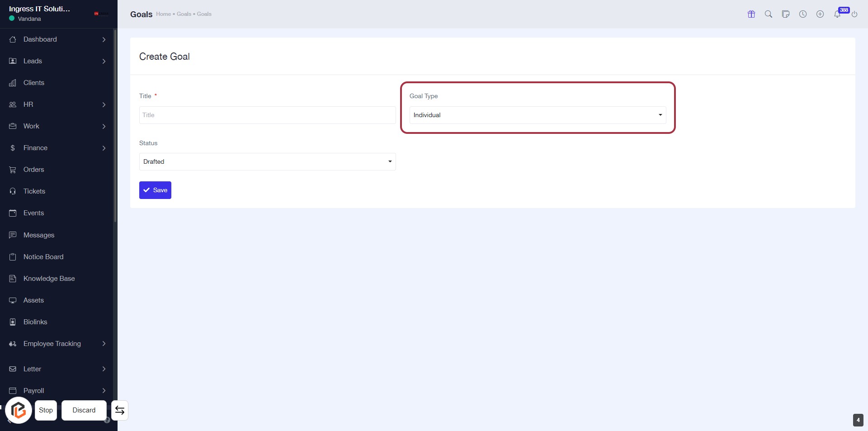Open Clients from the sidebar
The width and height of the screenshot is (868, 431).
tap(34, 83)
